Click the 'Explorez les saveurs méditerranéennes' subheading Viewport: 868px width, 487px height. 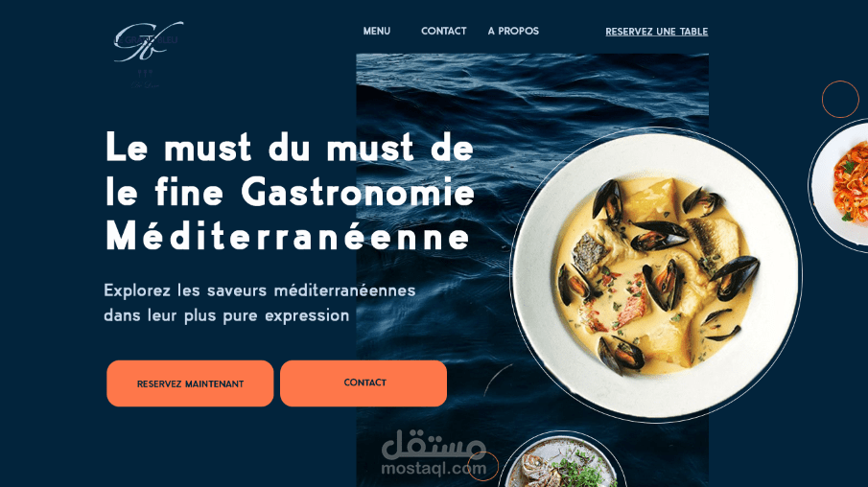tap(260, 290)
